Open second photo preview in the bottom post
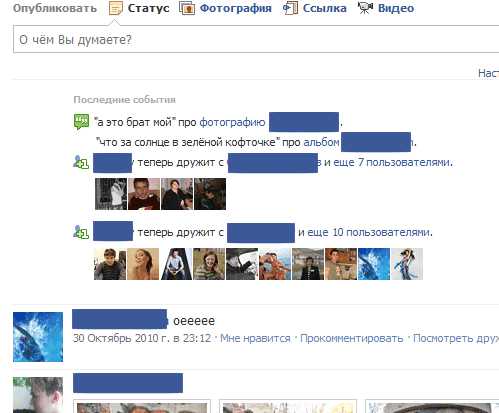 [x=288, y=407]
